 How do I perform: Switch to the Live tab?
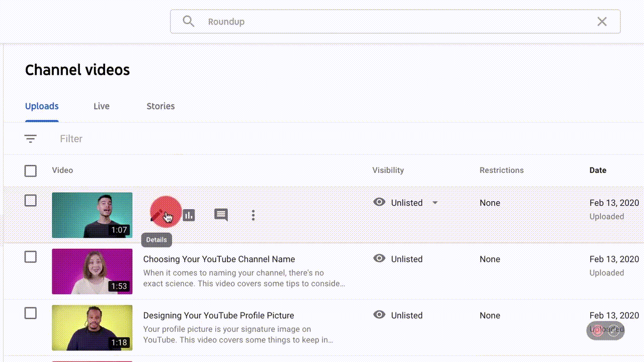(101, 106)
